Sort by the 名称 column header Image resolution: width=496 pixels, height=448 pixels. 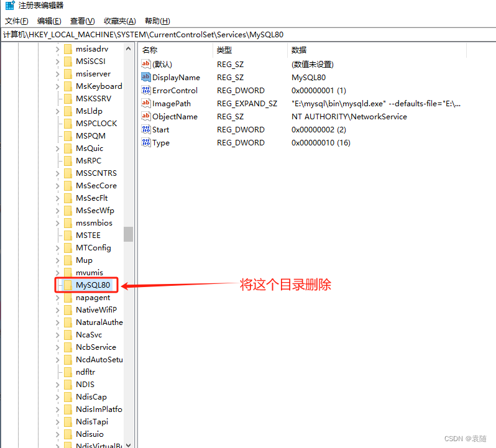[x=175, y=50]
